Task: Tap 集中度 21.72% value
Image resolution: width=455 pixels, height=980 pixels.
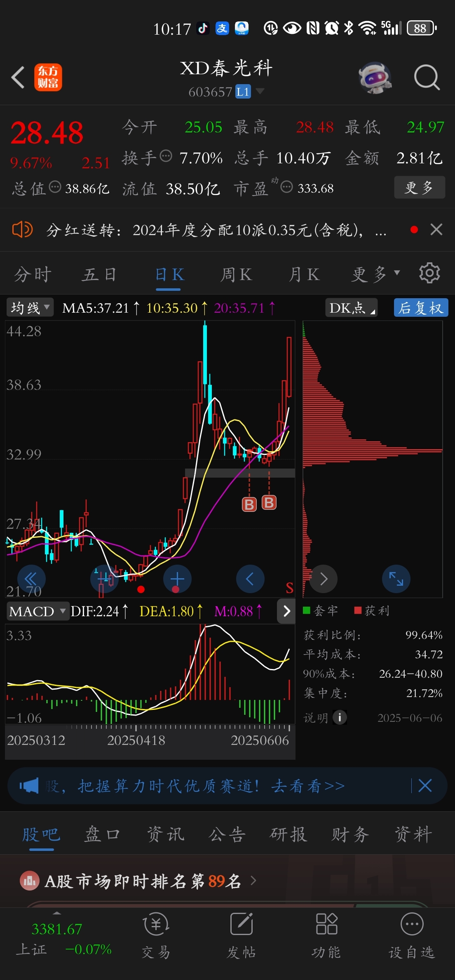Action: pyautogui.click(x=424, y=693)
